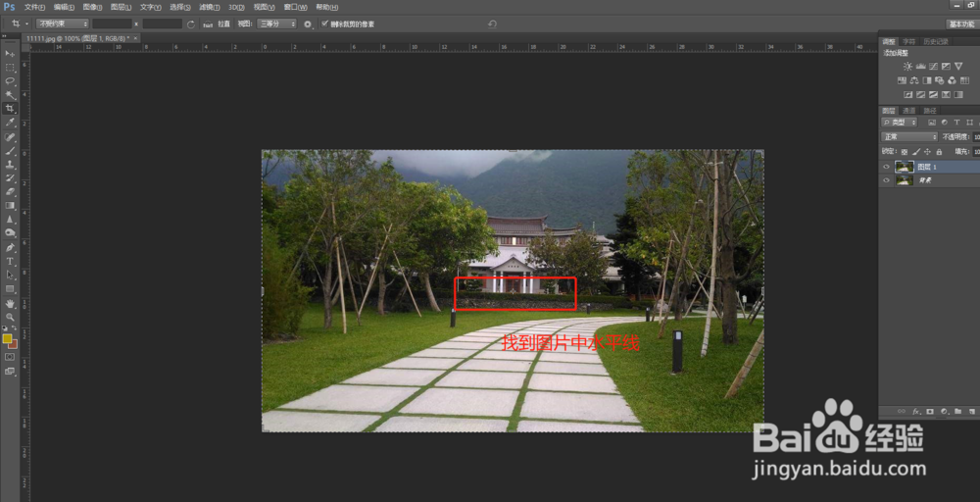Select the Lasso tool
The image size is (980, 502).
point(10,81)
